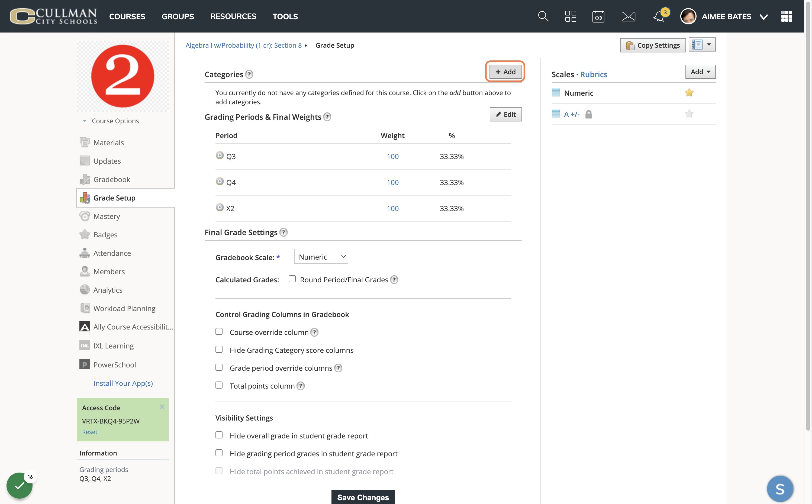Open the Gradebook Scale Numeric dropdown
Viewport: 812px width, 504px height.
tap(321, 257)
